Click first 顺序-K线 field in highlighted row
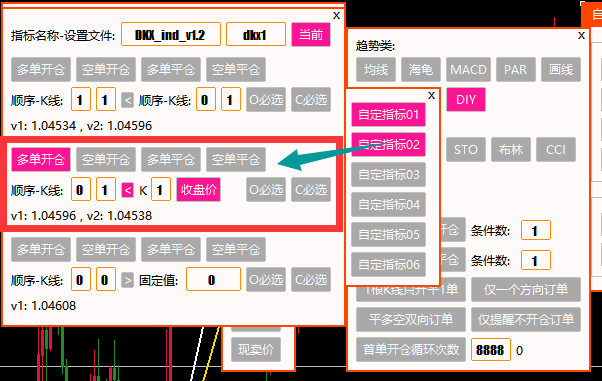602x381 pixels. (81, 189)
